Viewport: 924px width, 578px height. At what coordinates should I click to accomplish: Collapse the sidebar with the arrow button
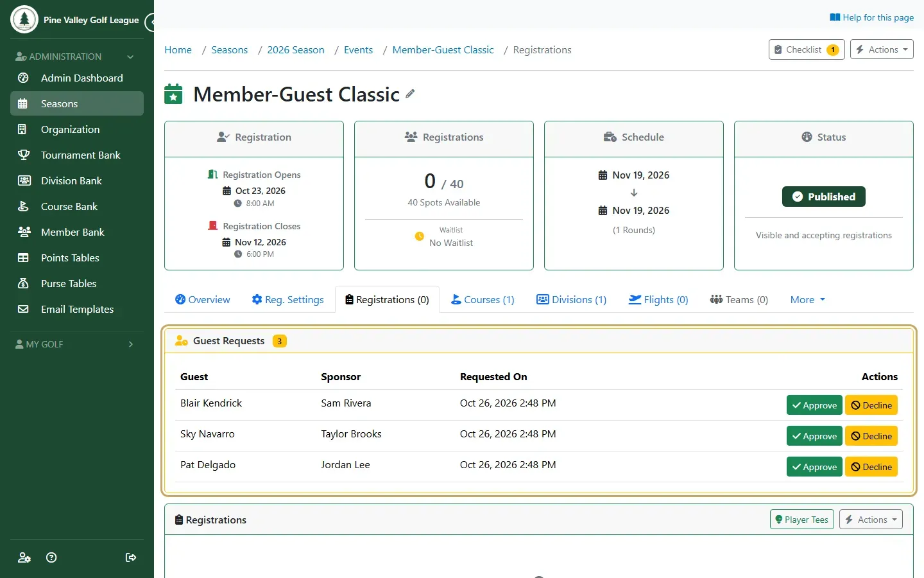(x=150, y=22)
